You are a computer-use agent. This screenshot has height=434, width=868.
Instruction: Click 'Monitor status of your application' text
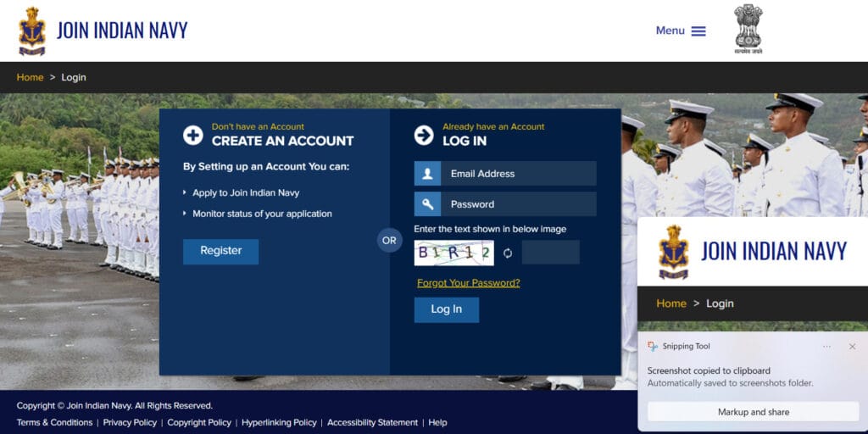[x=263, y=214]
